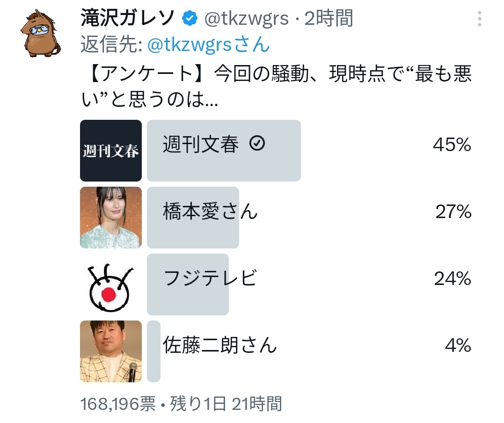This screenshot has height=423, width=504.
Task: Click the blue verified badge icon
Action: [190, 18]
